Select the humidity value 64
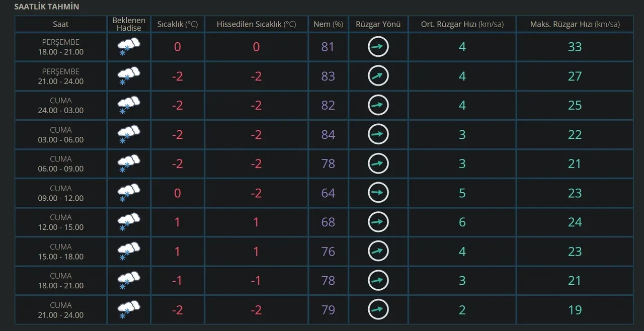 coord(328,193)
